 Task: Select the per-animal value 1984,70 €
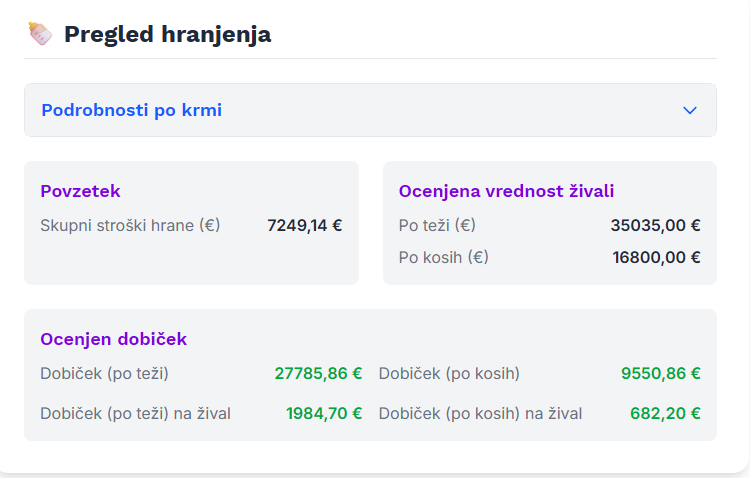(x=324, y=413)
